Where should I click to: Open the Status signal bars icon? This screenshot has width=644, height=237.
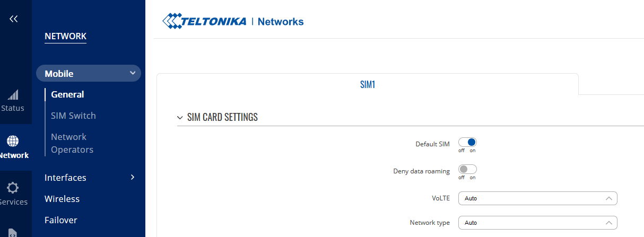[13, 95]
